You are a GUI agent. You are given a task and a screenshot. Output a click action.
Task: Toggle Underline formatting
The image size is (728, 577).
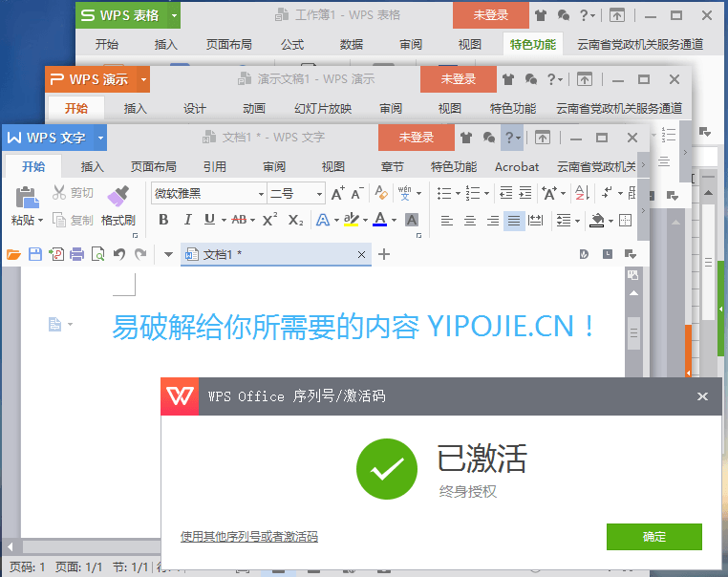[210, 220]
